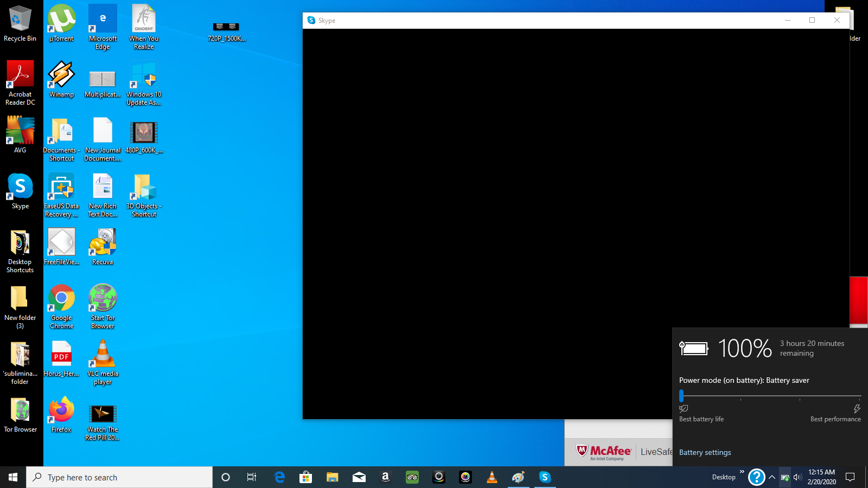Select the New folder (3) icon
The width and height of the screenshot is (868, 488).
[20, 307]
